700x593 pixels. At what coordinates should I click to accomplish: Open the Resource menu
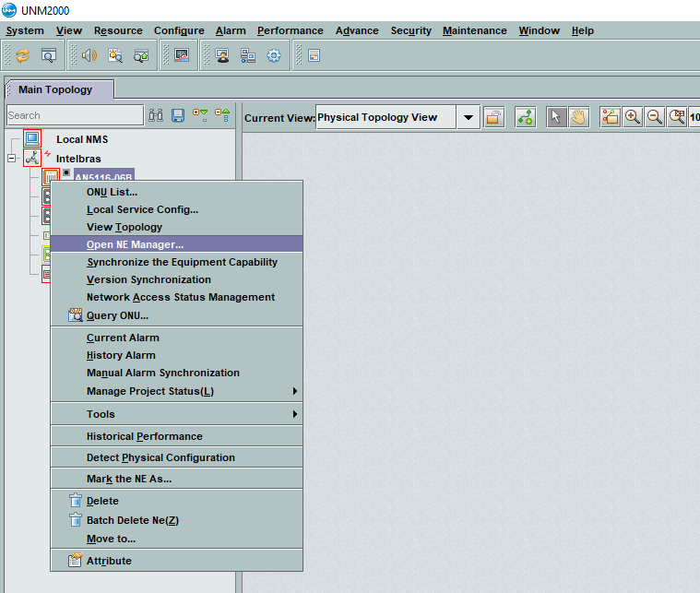(118, 30)
